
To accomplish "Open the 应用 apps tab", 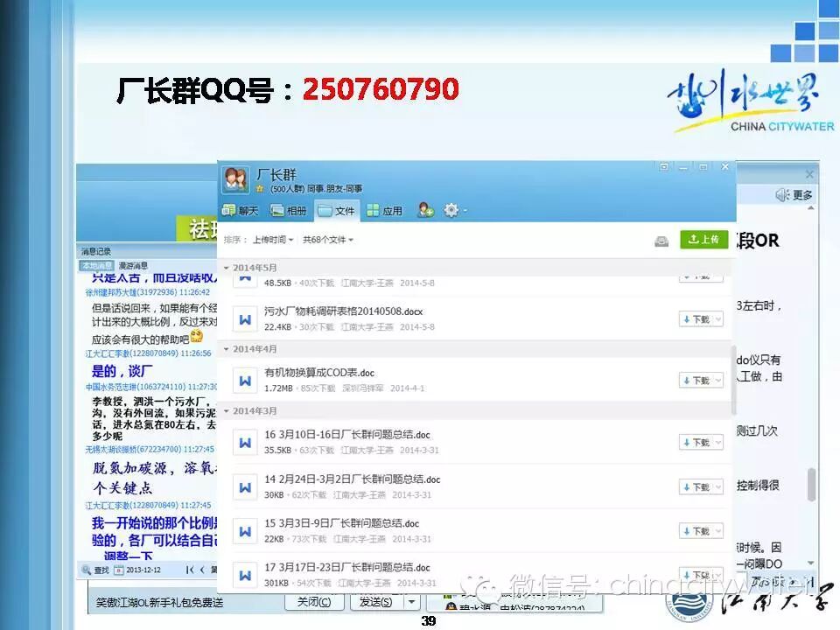I will 385,211.
